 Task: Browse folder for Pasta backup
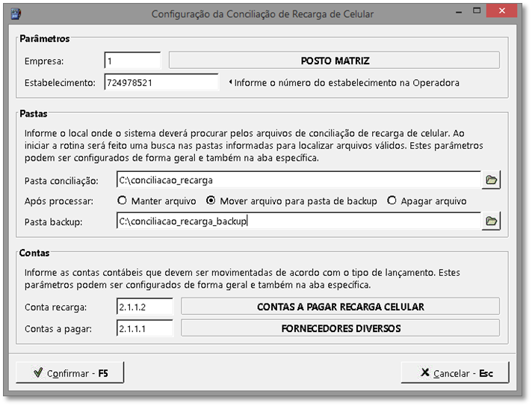[x=491, y=221]
